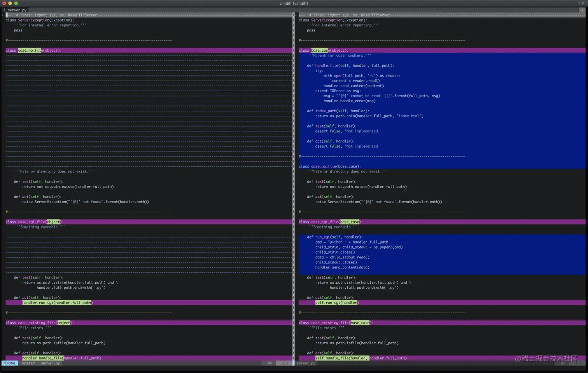Click the 'raise ServerException' line in left pane

(x=86, y=202)
